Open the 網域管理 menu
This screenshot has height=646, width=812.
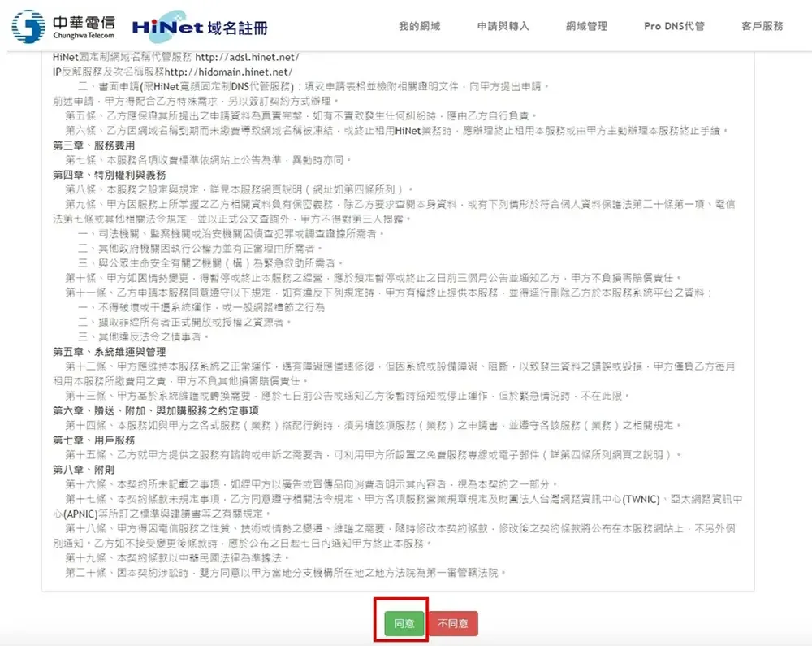587,26
